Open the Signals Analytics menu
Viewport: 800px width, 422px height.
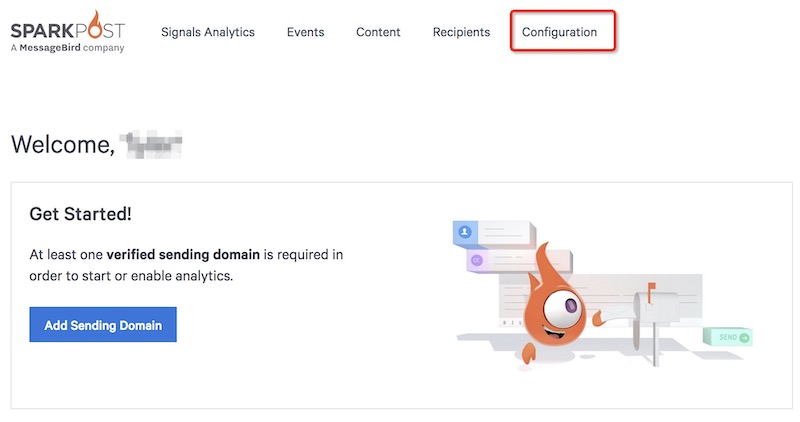coord(208,32)
